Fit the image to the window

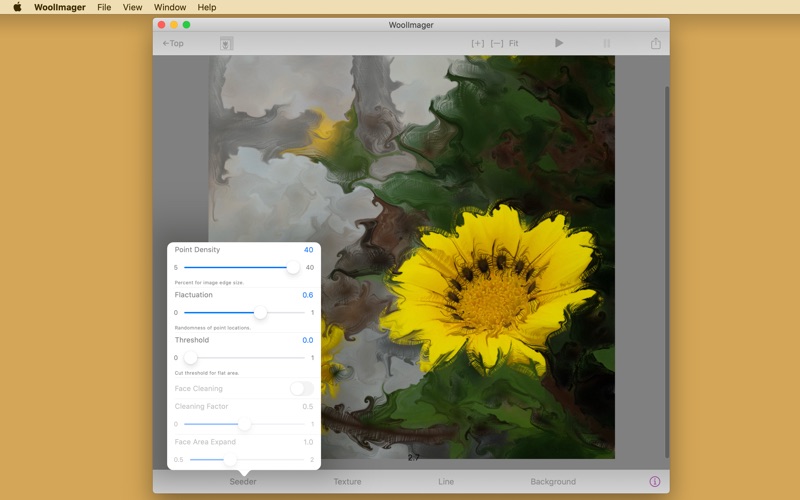pos(513,43)
